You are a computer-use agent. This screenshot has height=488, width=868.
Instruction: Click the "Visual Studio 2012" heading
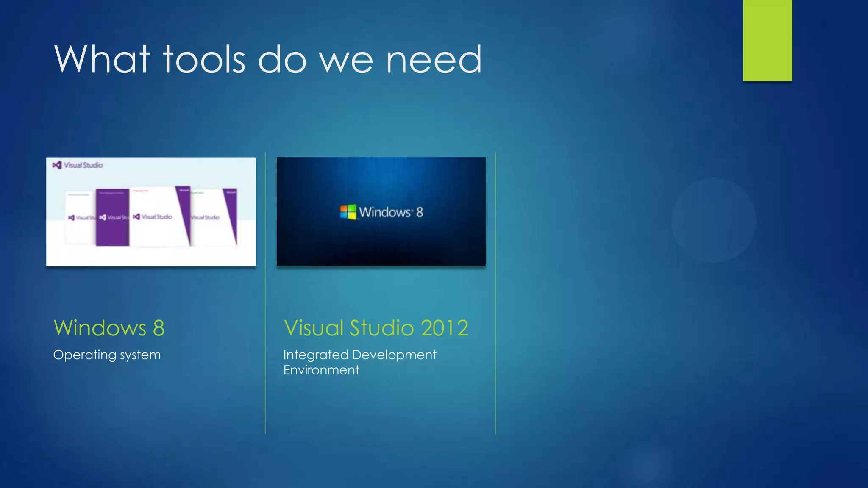tap(376, 328)
